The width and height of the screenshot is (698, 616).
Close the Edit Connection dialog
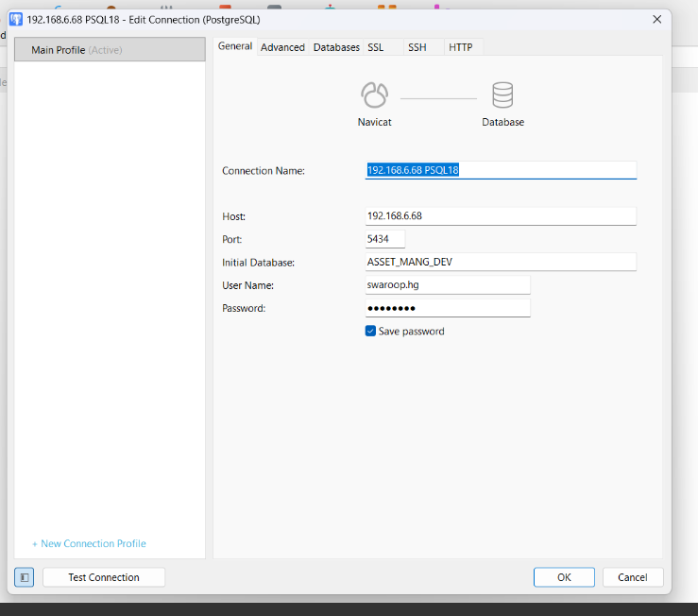point(656,19)
